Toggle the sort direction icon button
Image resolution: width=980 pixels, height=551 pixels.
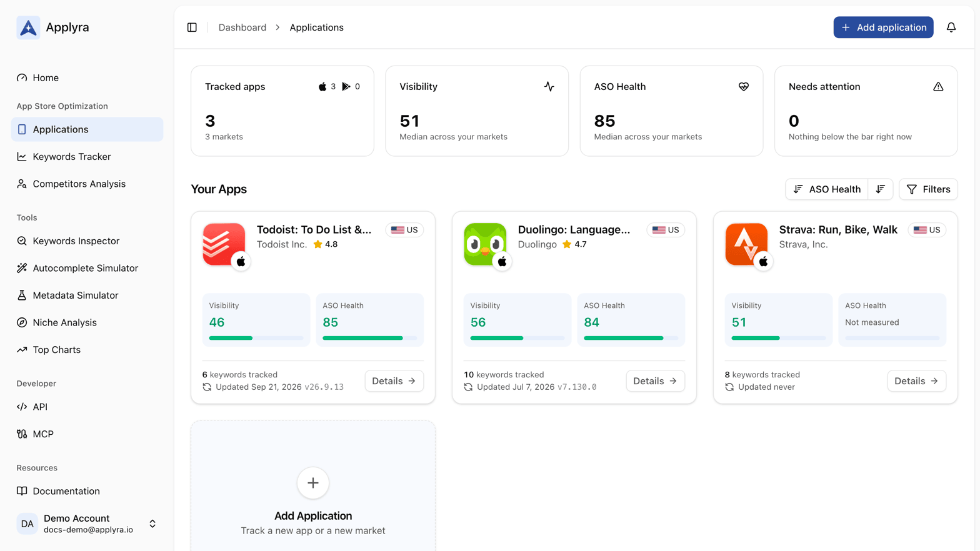click(880, 189)
